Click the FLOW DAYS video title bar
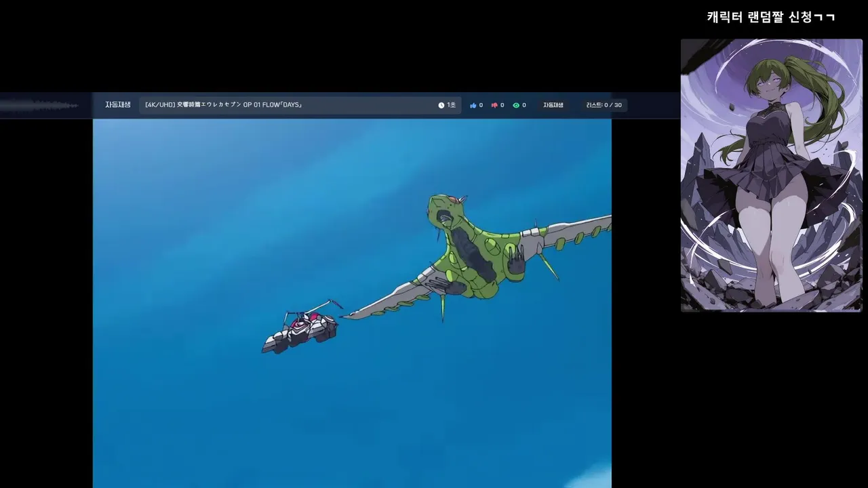The width and height of the screenshot is (868, 488). click(x=300, y=105)
